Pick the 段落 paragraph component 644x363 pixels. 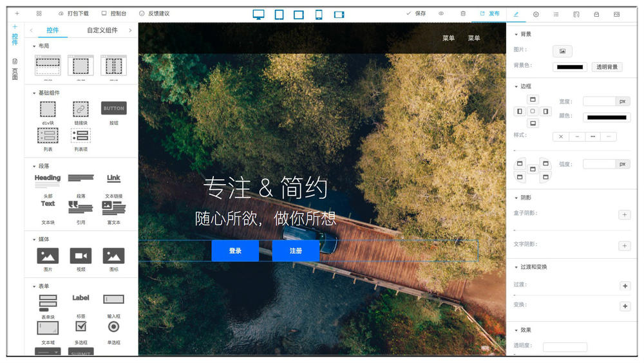tap(80, 178)
